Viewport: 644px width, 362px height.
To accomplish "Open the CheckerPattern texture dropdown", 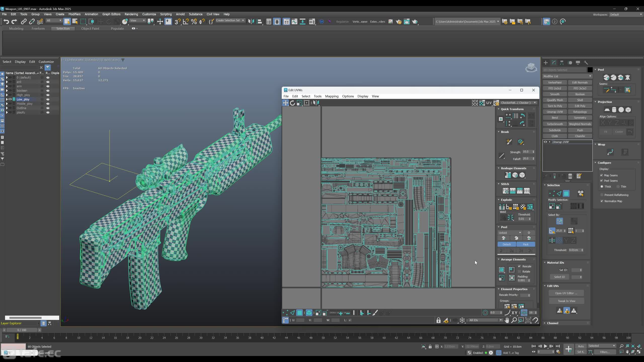I will pos(518,103).
